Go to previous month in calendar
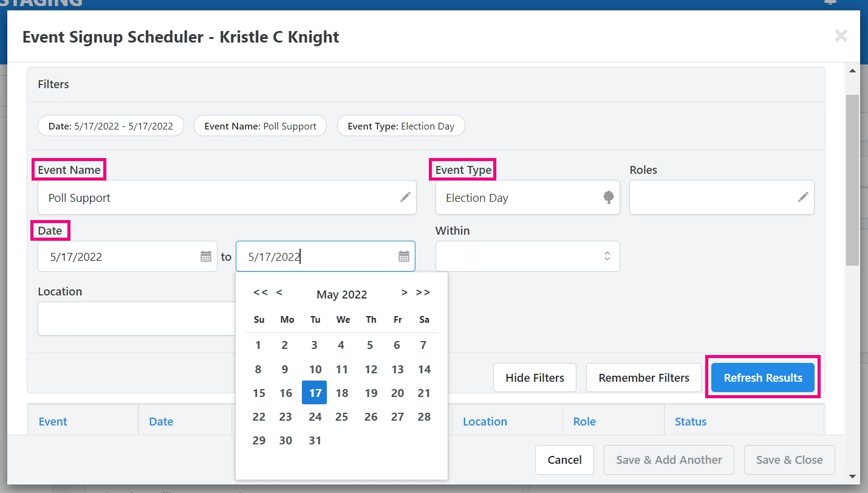Image resolution: width=868 pixels, height=493 pixels. pyautogui.click(x=279, y=292)
